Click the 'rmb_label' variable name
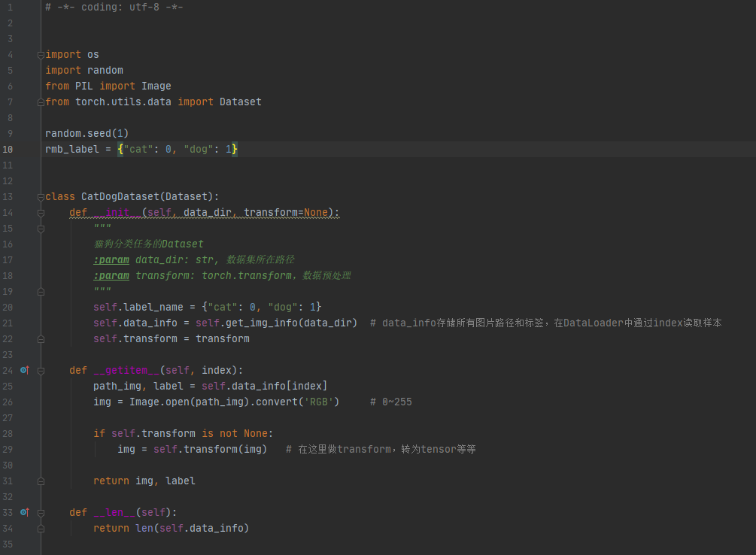 tap(72, 150)
